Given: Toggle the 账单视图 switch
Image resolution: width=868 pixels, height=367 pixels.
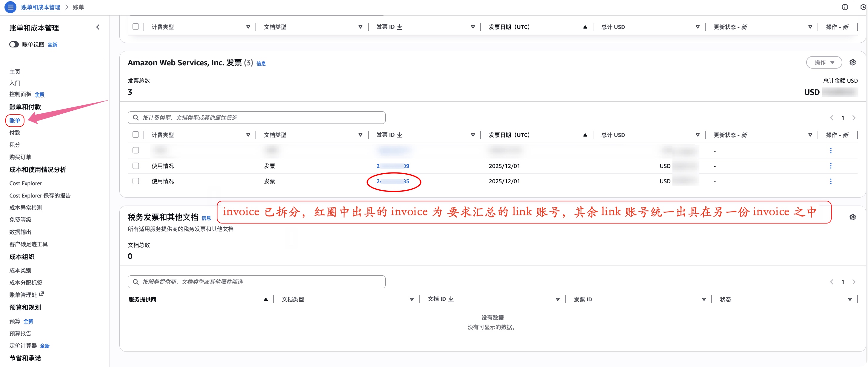Looking at the screenshot, I should (14, 44).
